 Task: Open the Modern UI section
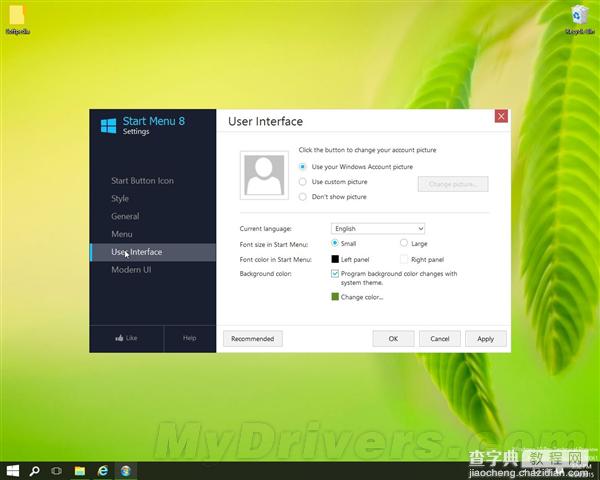[x=131, y=269]
